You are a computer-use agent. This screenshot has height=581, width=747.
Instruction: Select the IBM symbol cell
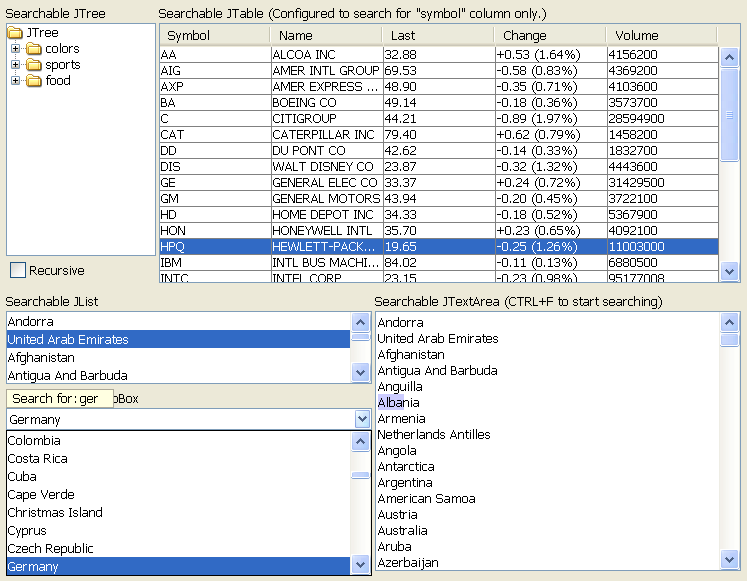[215, 262]
